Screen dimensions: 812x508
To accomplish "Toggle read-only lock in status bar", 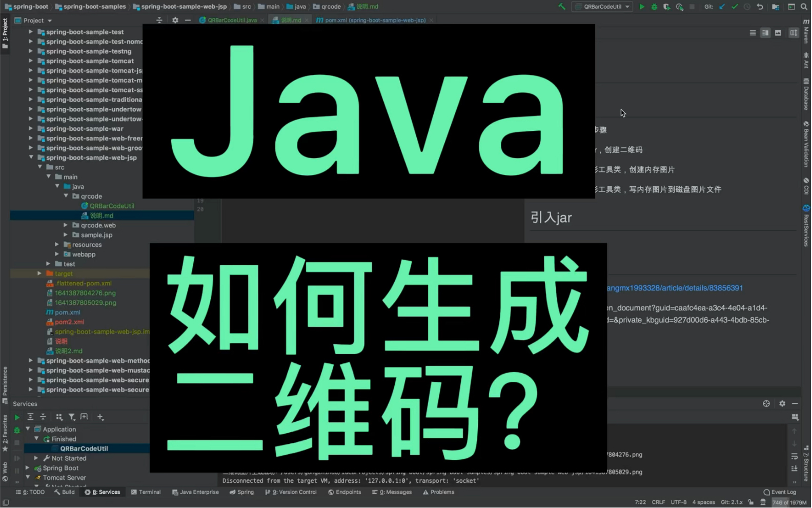I will (751, 502).
